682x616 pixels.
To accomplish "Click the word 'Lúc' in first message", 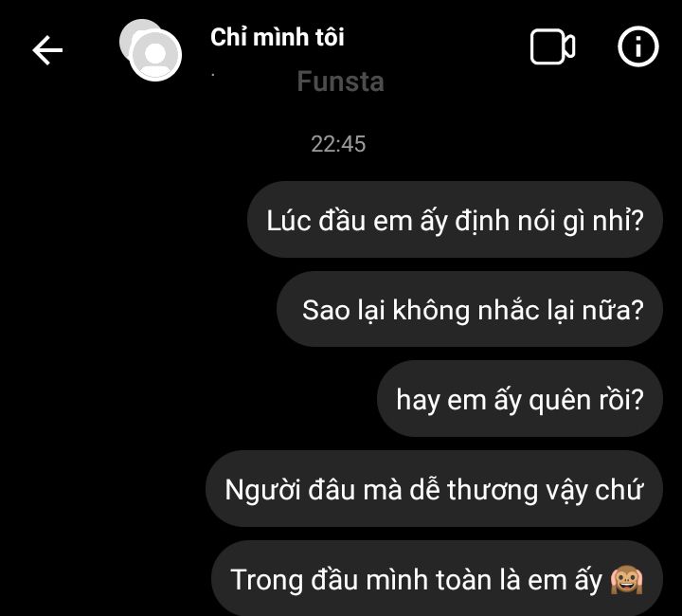I will (x=288, y=221).
